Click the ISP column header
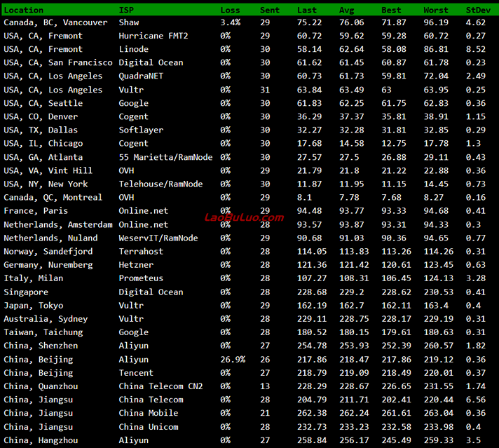499x448 pixels. coord(126,11)
